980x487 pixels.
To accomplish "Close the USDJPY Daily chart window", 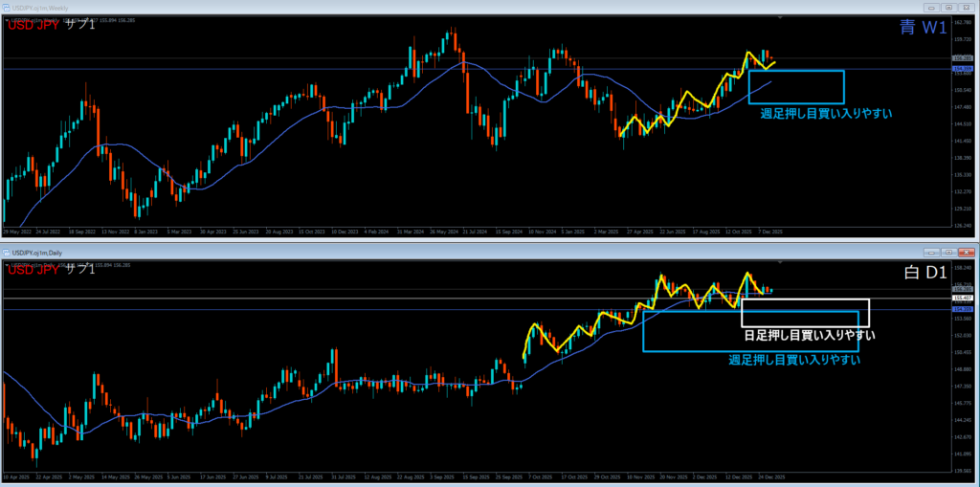I will click(966, 253).
